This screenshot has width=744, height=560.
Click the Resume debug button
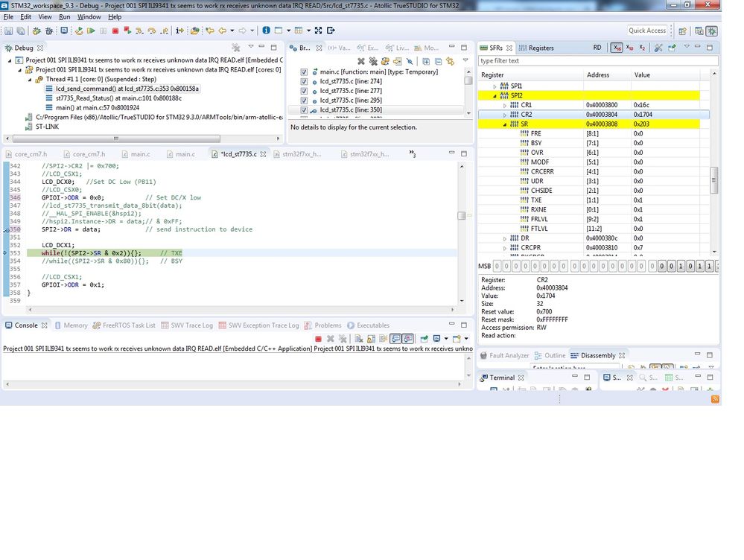[x=91, y=31]
